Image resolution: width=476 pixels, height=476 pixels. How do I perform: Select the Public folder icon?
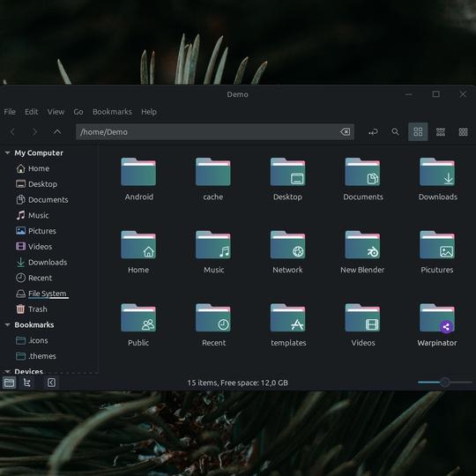[x=138, y=317]
